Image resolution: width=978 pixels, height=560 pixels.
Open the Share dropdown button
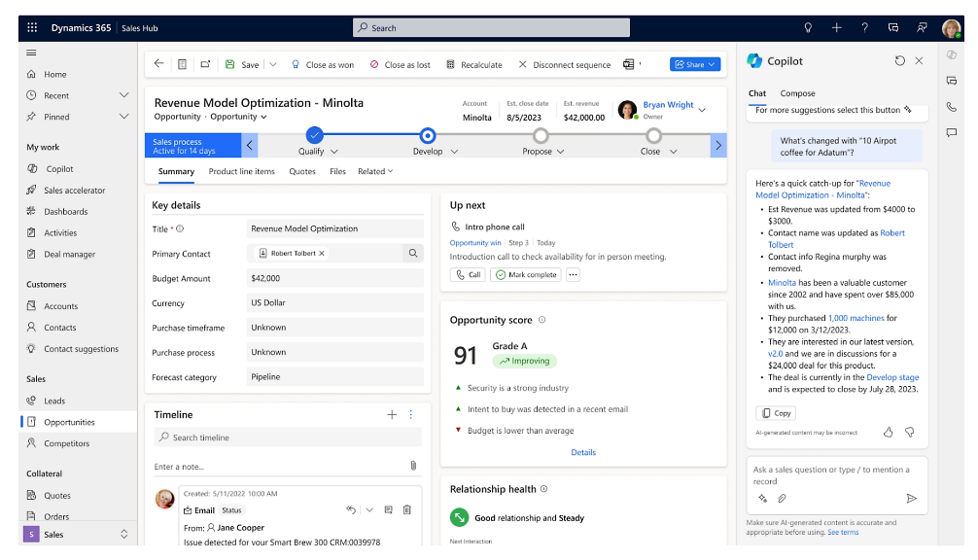click(x=695, y=64)
